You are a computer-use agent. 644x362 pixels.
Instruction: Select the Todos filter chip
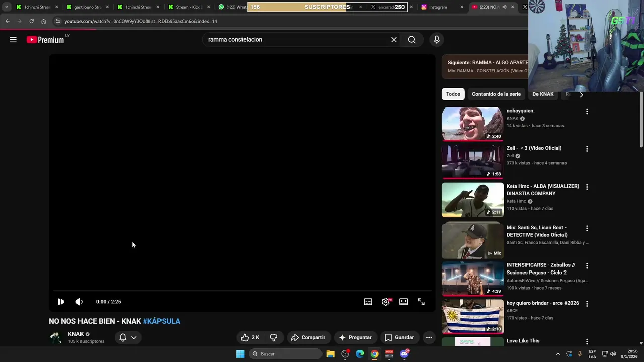click(453, 94)
